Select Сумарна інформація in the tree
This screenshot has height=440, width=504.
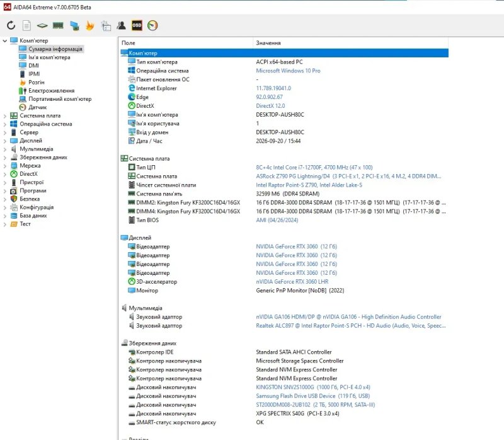55,49
